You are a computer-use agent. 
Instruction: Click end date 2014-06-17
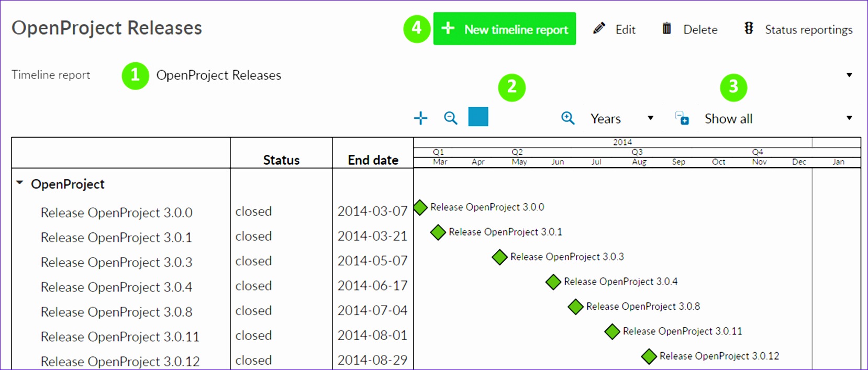[372, 286]
